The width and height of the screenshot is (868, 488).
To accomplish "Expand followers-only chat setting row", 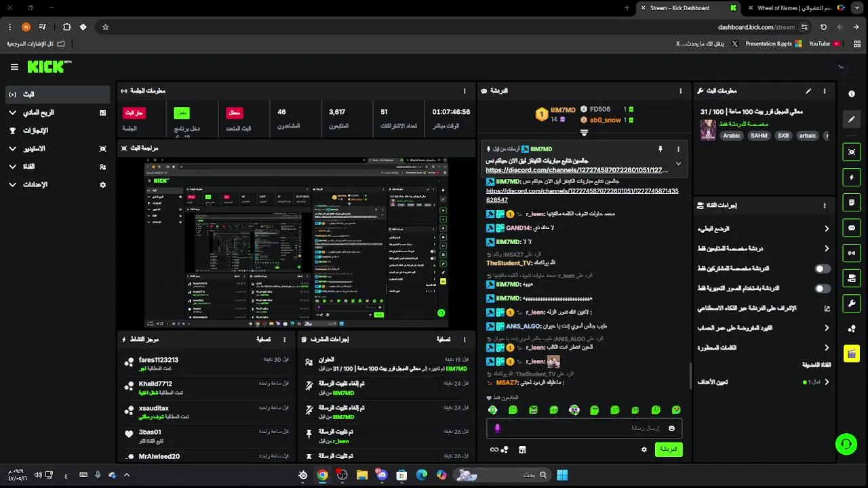I will [x=764, y=249].
